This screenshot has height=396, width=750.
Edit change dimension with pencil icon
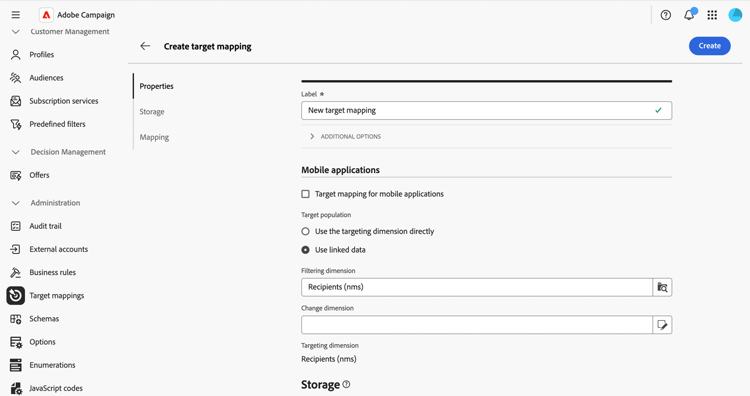click(x=662, y=325)
